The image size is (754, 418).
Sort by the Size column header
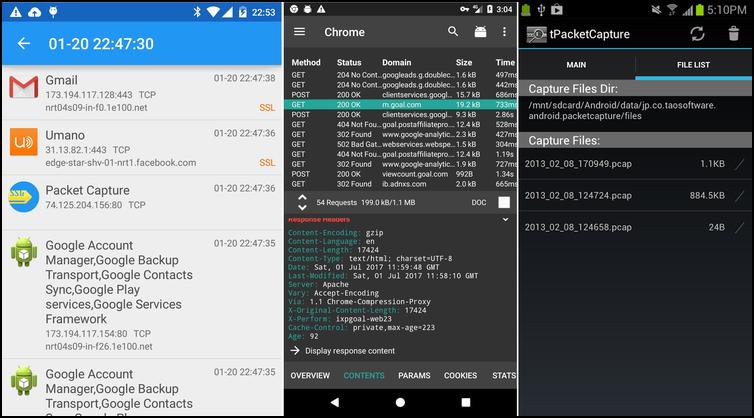pos(464,63)
